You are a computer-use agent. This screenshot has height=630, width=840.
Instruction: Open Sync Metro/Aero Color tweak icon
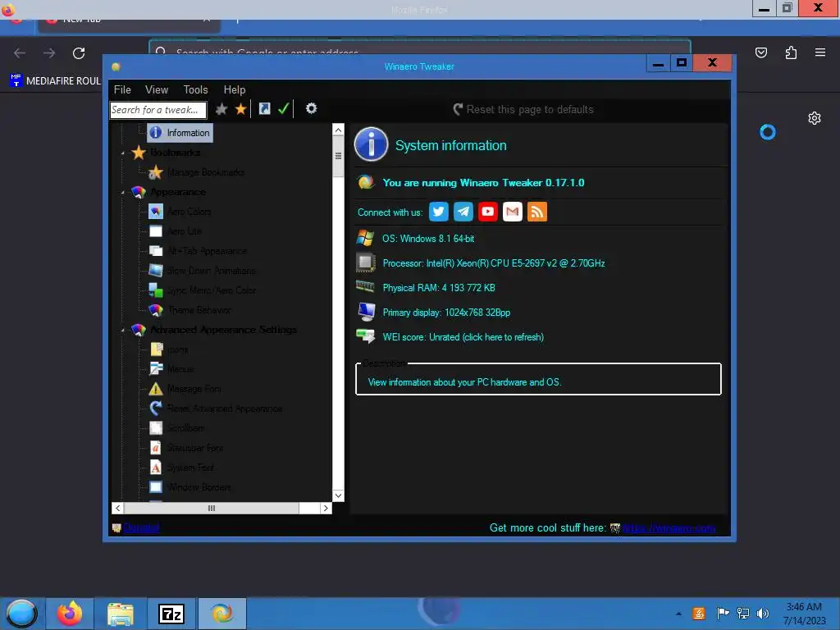pos(155,290)
